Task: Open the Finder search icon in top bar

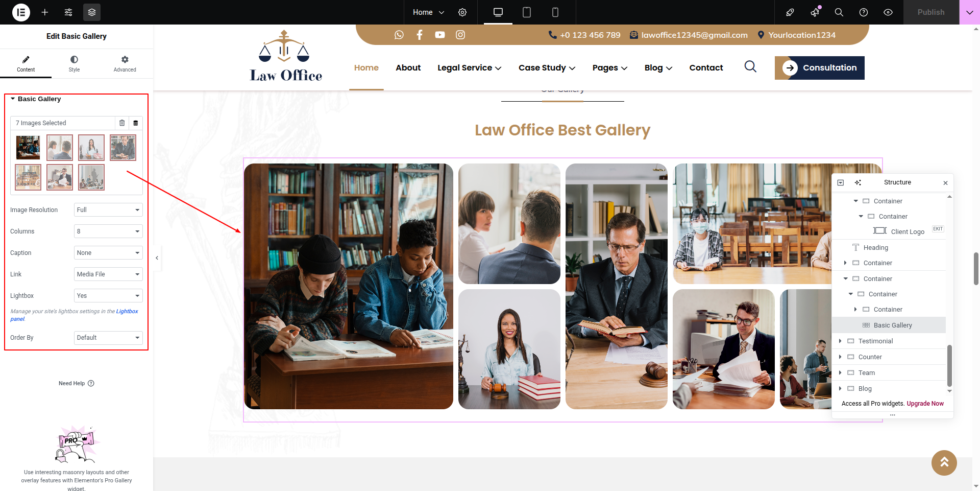Action: click(839, 12)
